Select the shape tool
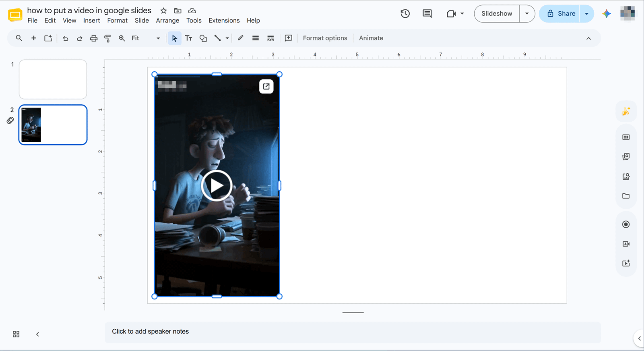 (x=203, y=38)
